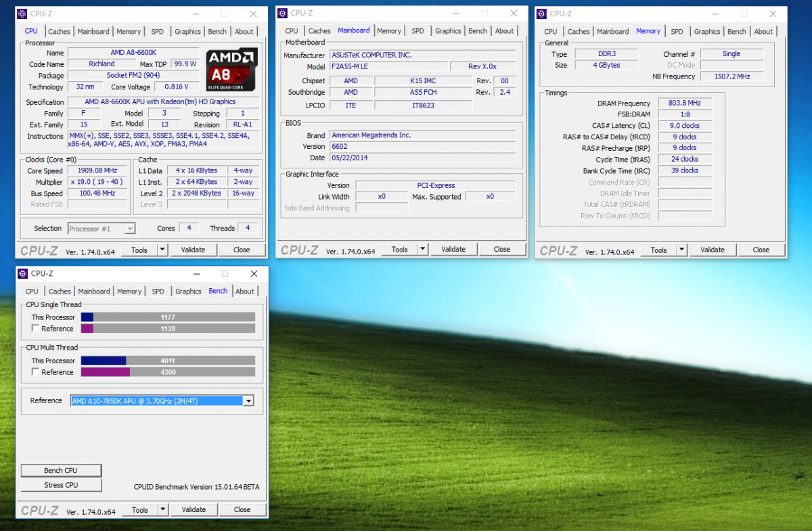
Task: Click the Stress CPU button
Action: click(x=61, y=485)
